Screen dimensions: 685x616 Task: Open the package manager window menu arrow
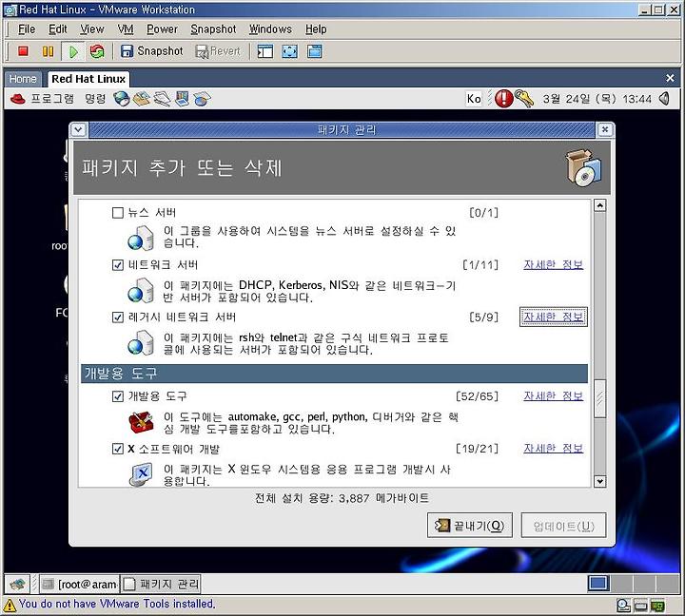[79, 129]
